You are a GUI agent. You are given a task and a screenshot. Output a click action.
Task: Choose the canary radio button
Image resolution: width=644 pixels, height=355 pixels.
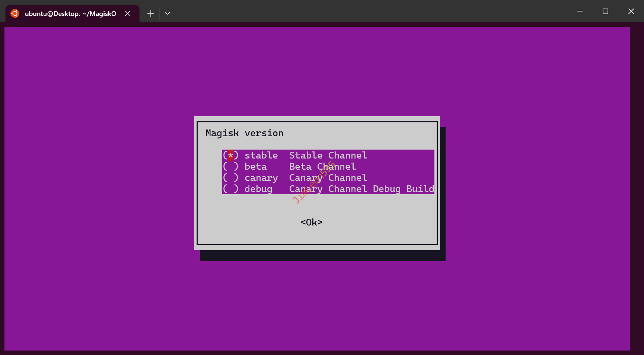230,178
